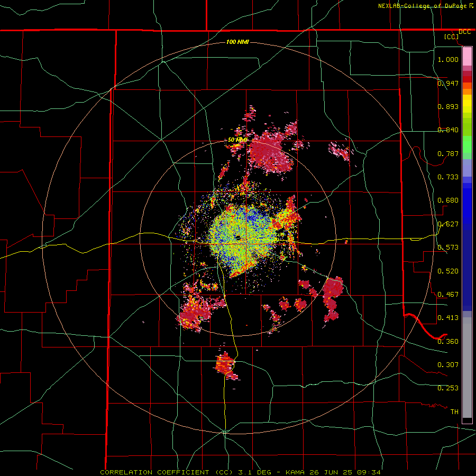Pick the bright blue segment of the color bar
Image resolution: width=476 pixels, height=476 pixels.
click(x=467, y=206)
